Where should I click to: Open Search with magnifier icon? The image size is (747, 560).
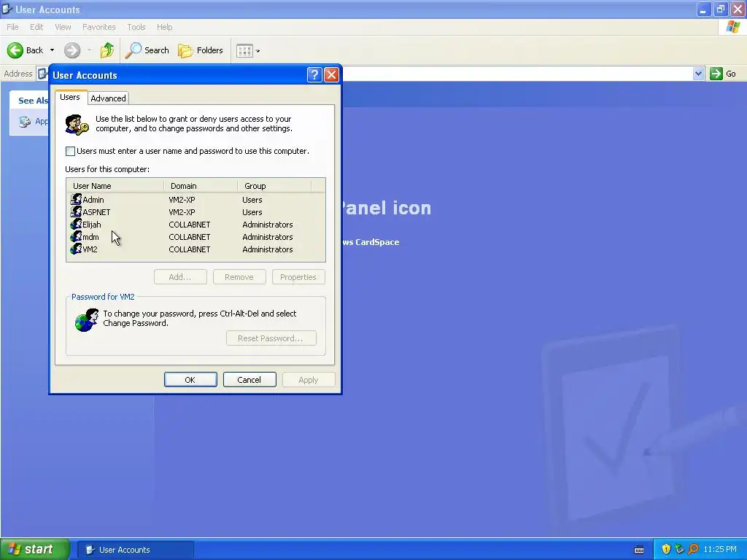click(x=147, y=50)
